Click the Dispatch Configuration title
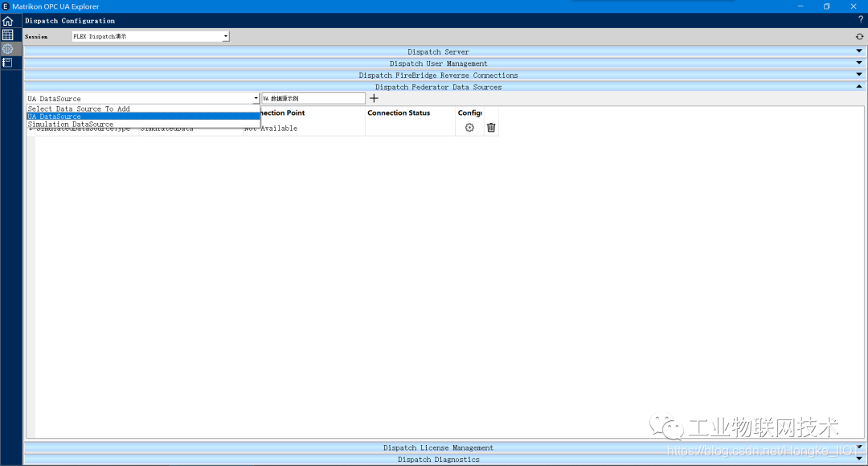The height and width of the screenshot is (466, 868). coord(70,20)
